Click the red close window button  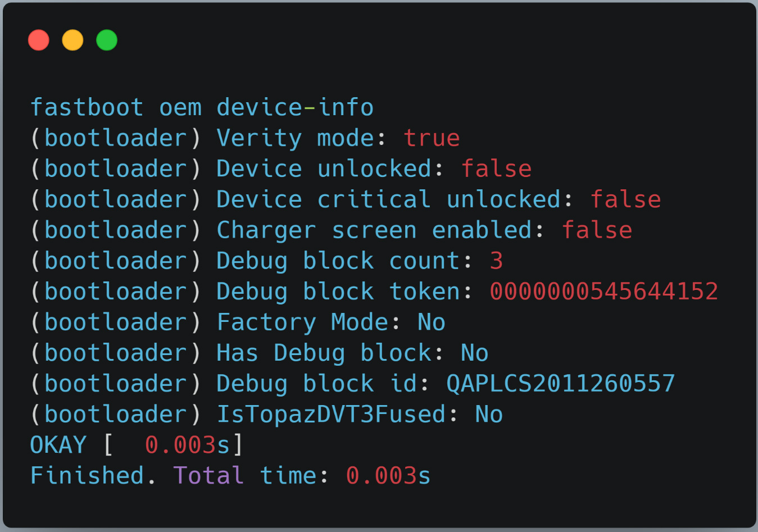(39, 40)
